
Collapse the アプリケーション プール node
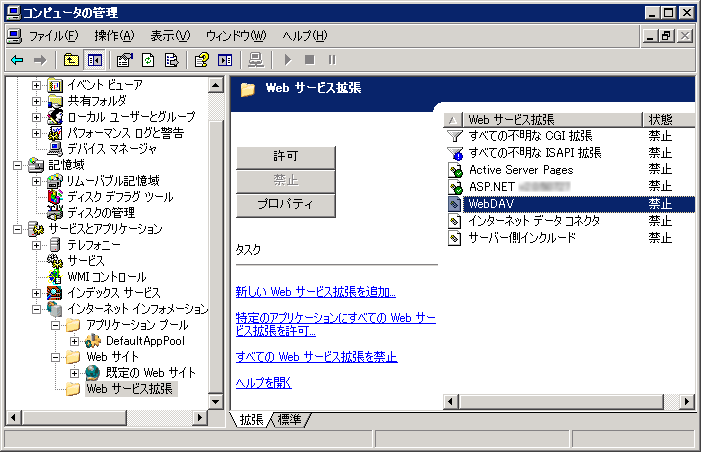55,325
